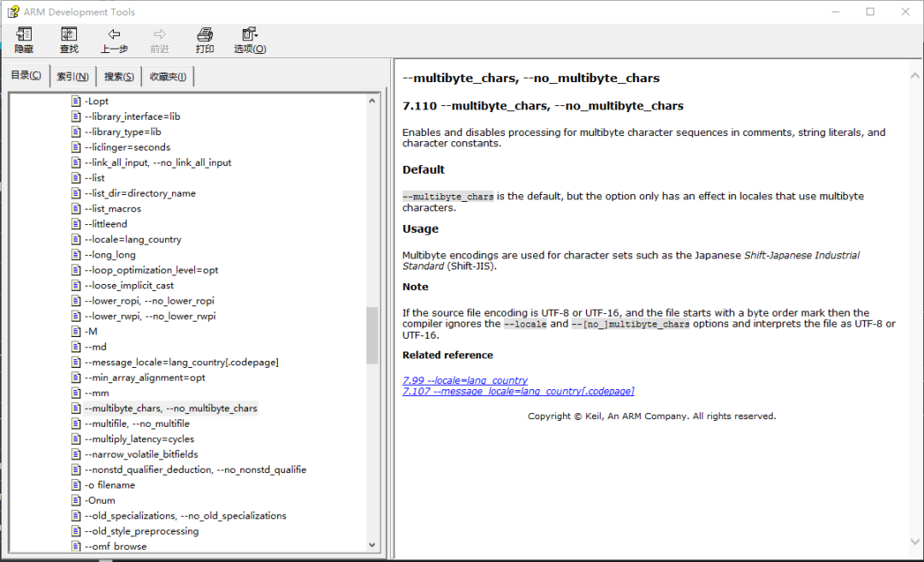Click the page icon beside -o filename

pos(76,485)
